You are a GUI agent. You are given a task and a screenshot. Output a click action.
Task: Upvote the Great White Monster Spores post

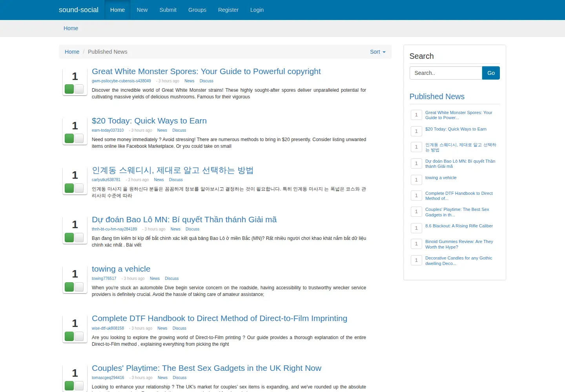(x=69, y=89)
